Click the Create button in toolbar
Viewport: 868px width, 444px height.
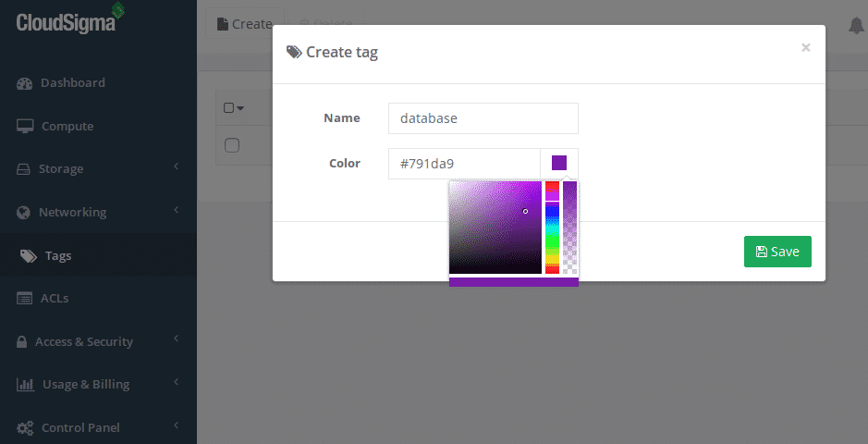pyautogui.click(x=245, y=24)
